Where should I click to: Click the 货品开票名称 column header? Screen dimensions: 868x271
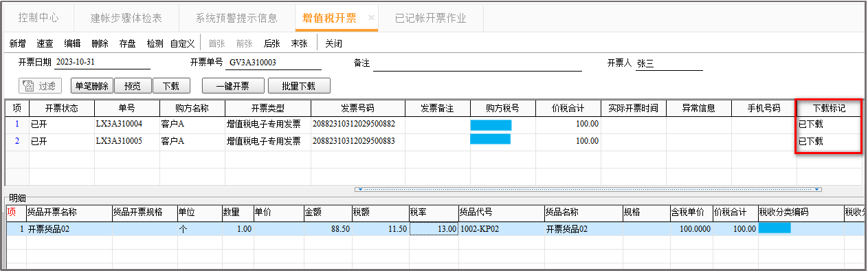[69, 212]
